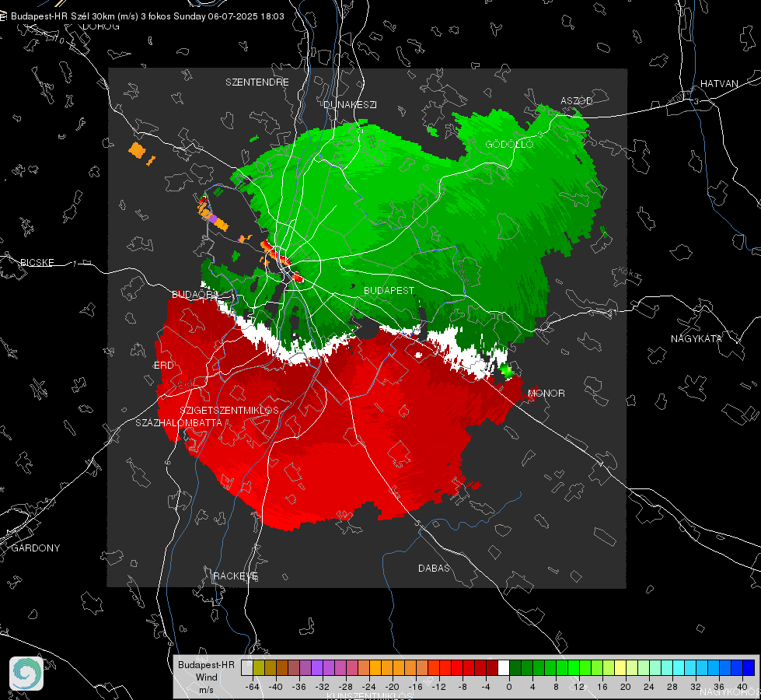Click the -8 legend value

pyautogui.click(x=463, y=687)
